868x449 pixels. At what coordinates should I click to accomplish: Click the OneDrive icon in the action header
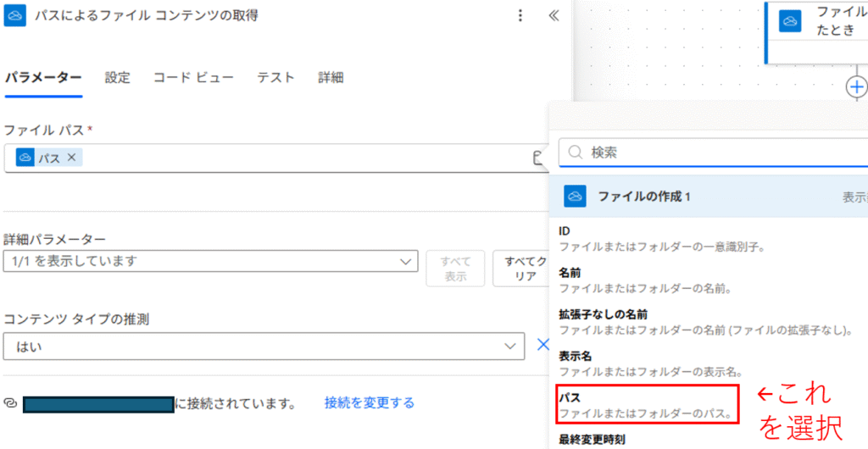click(16, 15)
